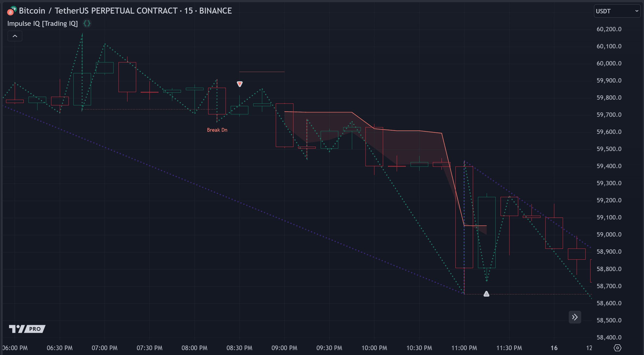
Task: Click the Bitcoin / TetherUS PERPETUAL CONTRACT title
Action: (x=125, y=11)
